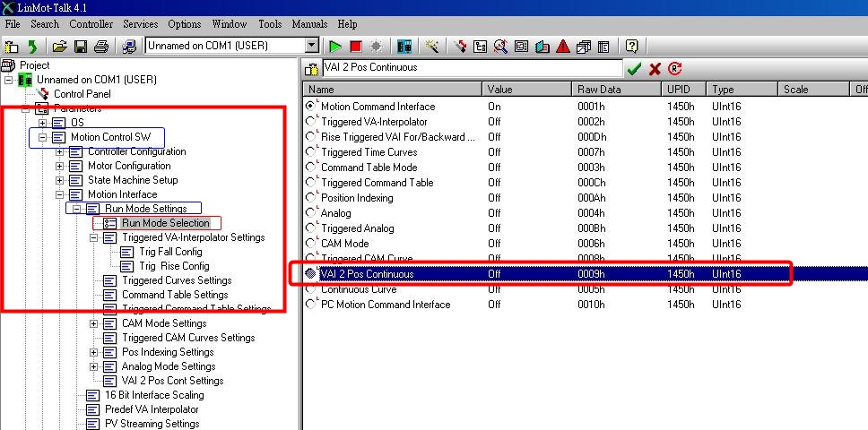Restore default with the red R icon

pyautogui.click(x=675, y=69)
